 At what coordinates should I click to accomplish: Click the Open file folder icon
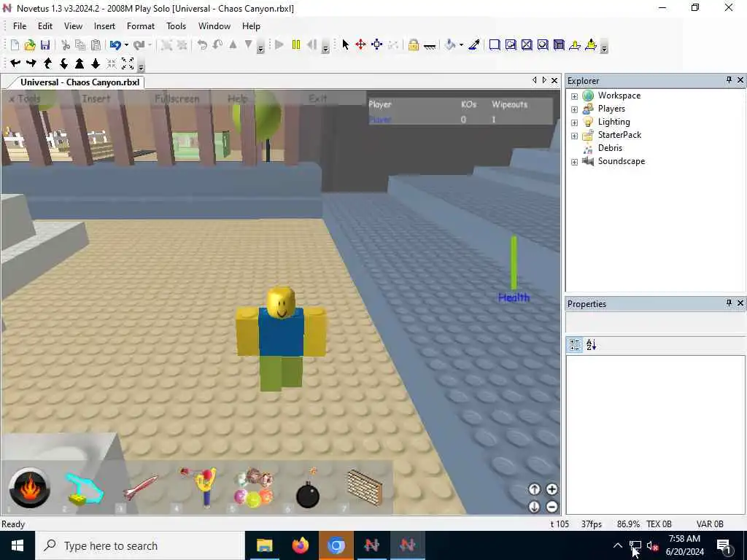[x=29, y=44]
